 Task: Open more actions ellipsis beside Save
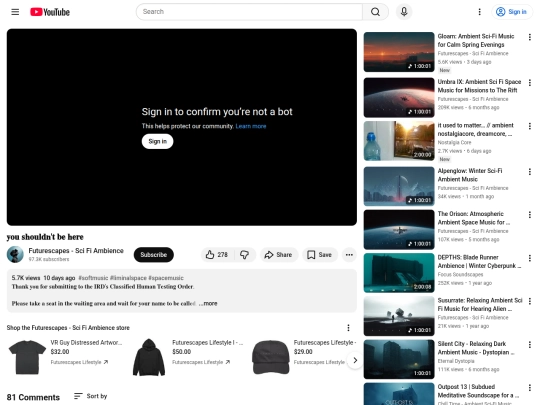pos(349,255)
